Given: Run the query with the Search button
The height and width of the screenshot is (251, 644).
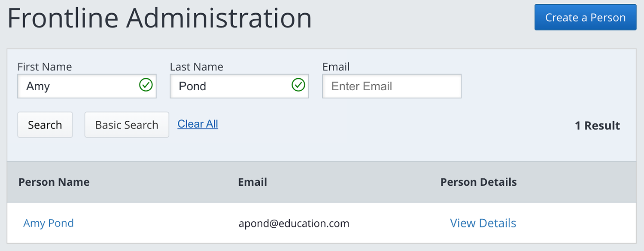Looking at the screenshot, I should pos(45,125).
